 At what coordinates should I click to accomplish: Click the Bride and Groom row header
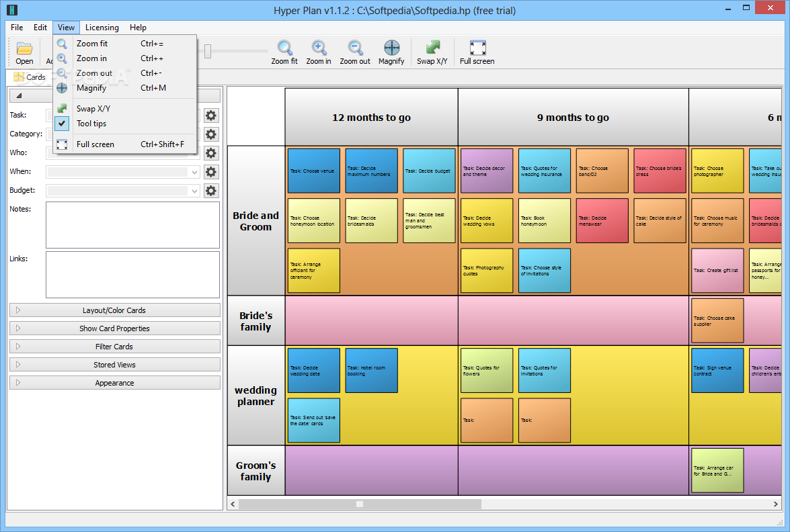[256, 221]
